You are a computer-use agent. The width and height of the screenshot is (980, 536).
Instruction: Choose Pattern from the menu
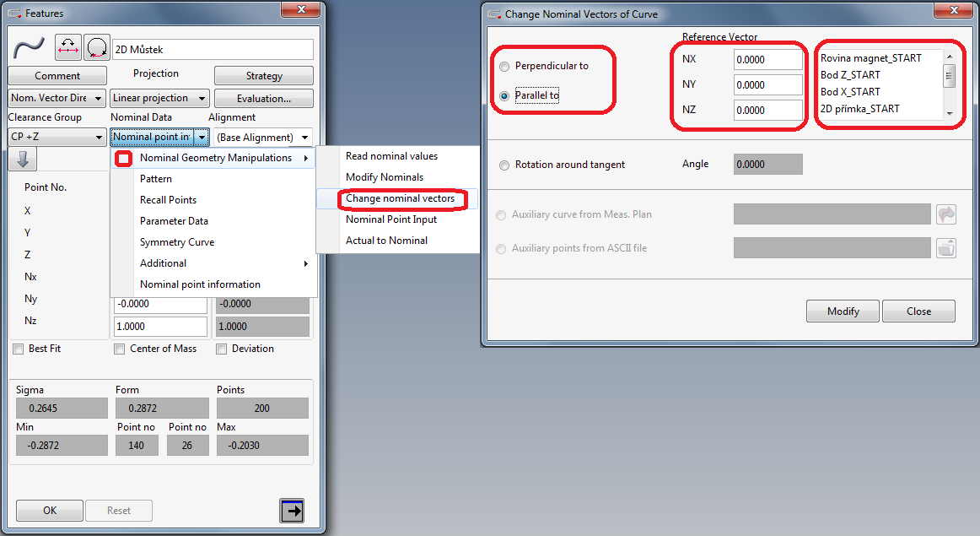coord(156,179)
